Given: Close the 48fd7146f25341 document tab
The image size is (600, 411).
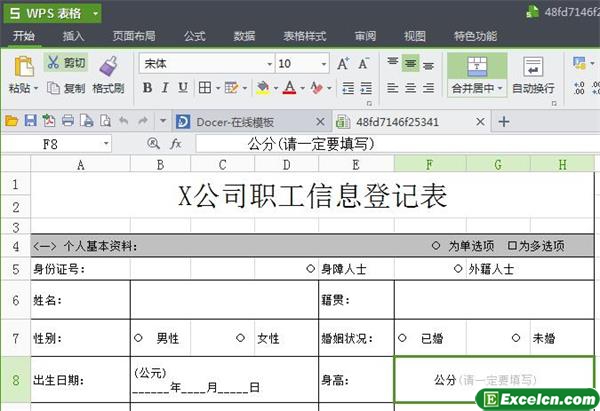Looking at the screenshot, I should coord(480,122).
